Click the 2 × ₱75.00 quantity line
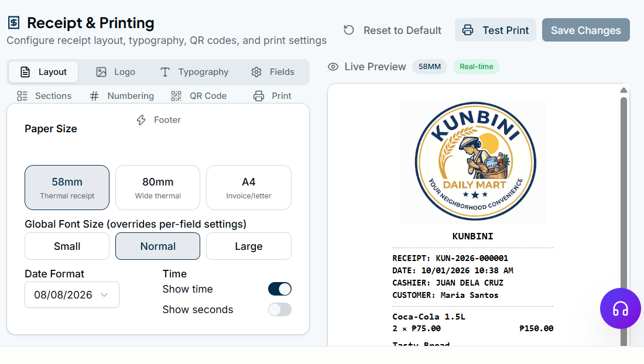The width and height of the screenshot is (644, 364). (416, 328)
